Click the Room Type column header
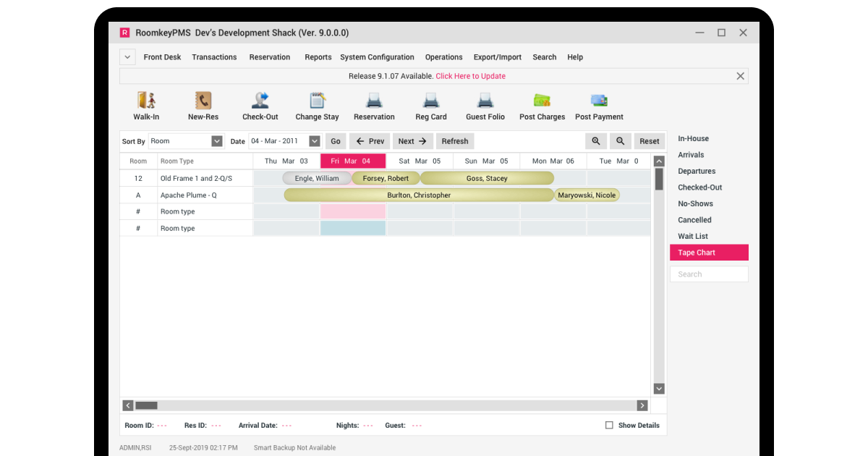 tap(205, 161)
